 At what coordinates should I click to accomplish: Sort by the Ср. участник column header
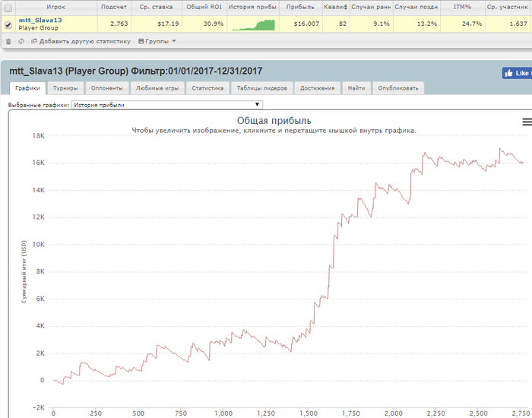pos(508,7)
